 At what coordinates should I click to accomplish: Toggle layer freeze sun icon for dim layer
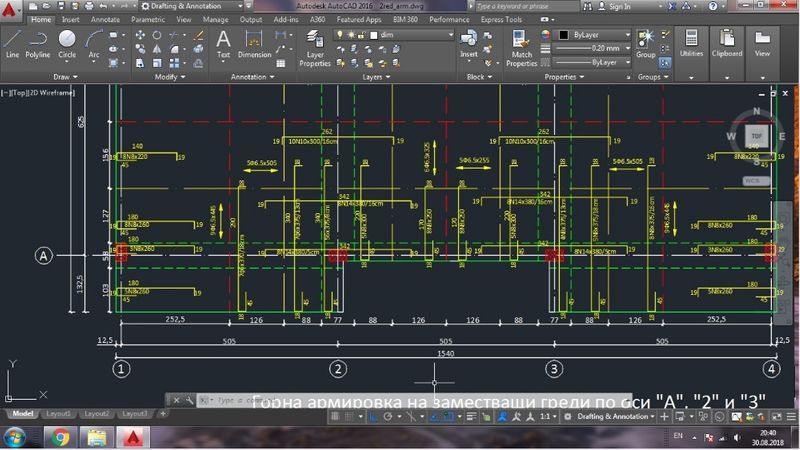351,35
